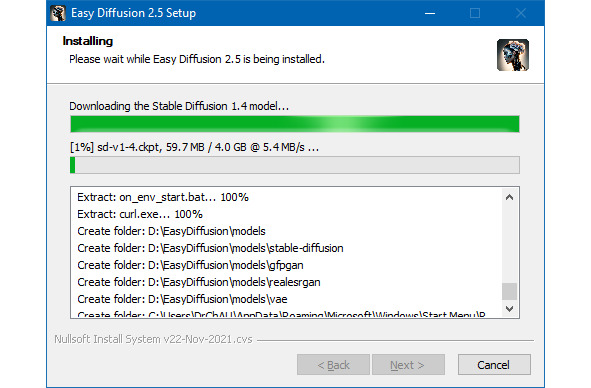Click the Easy Diffusion title bar icon

58,13
